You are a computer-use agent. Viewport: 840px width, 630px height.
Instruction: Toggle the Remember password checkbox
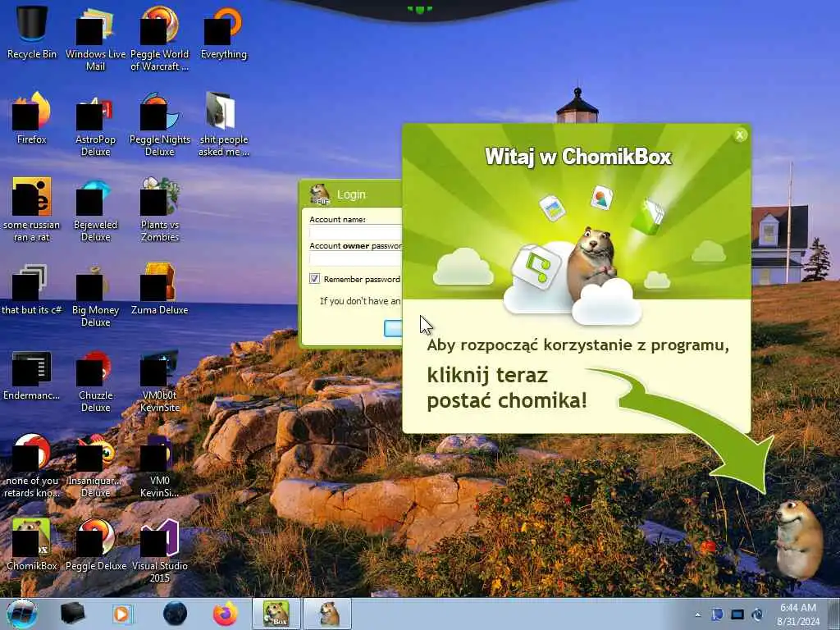point(314,279)
